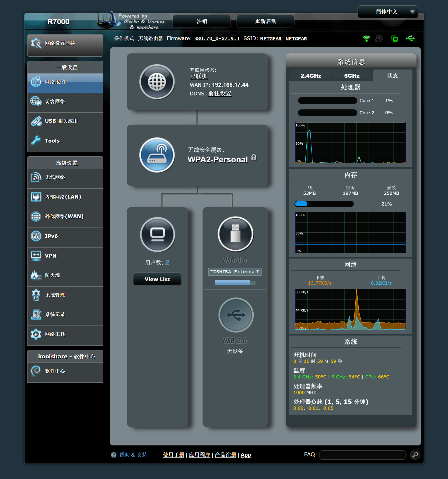Expand the TOSHIBA External USB device dropdown
Image resolution: width=448 pixels, height=479 pixels.
pos(235,272)
